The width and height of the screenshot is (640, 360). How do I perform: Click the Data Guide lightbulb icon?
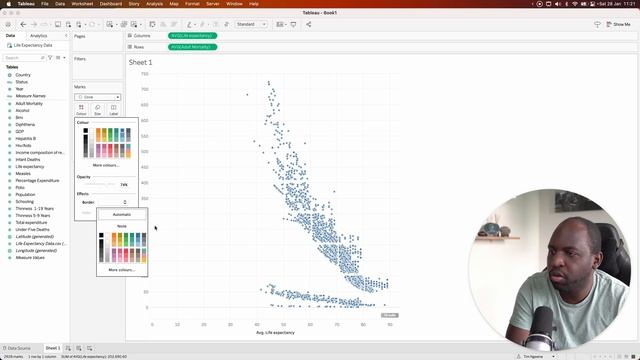pyautogui.click(x=597, y=24)
